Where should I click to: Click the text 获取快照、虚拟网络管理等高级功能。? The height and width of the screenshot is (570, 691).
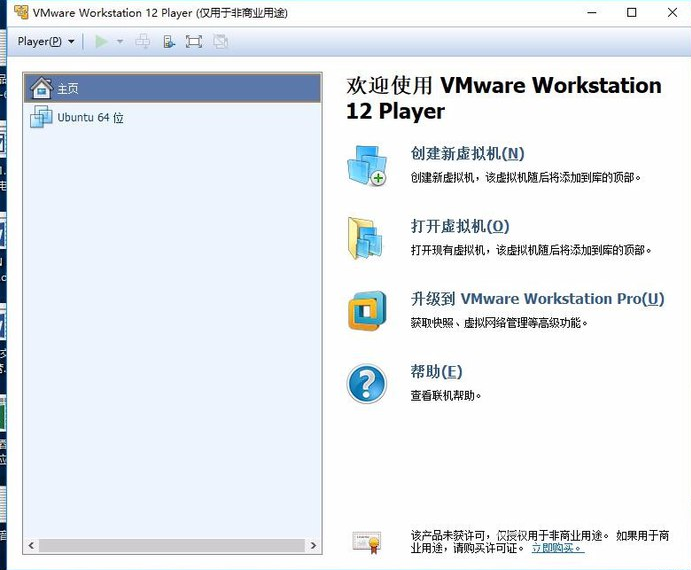tap(499, 323)
